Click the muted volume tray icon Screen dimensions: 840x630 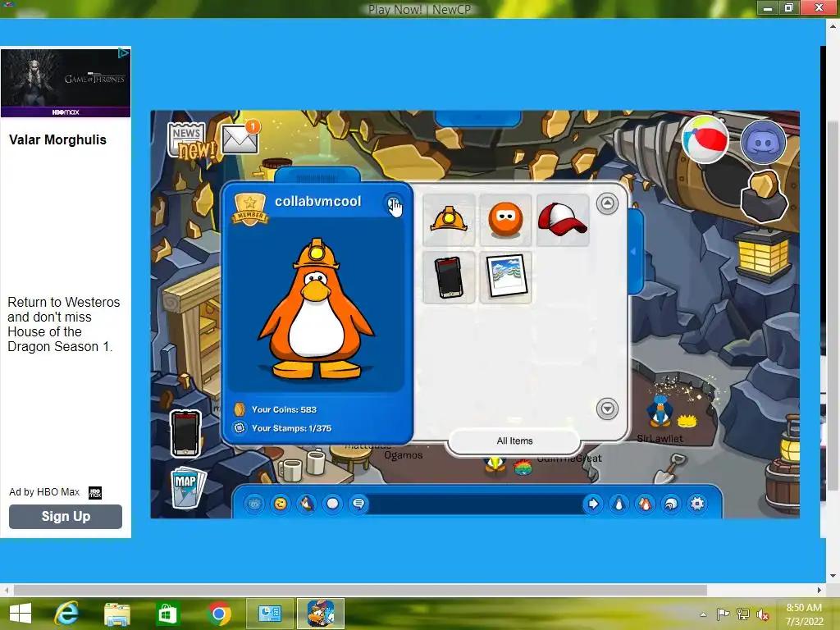point(762,614)
